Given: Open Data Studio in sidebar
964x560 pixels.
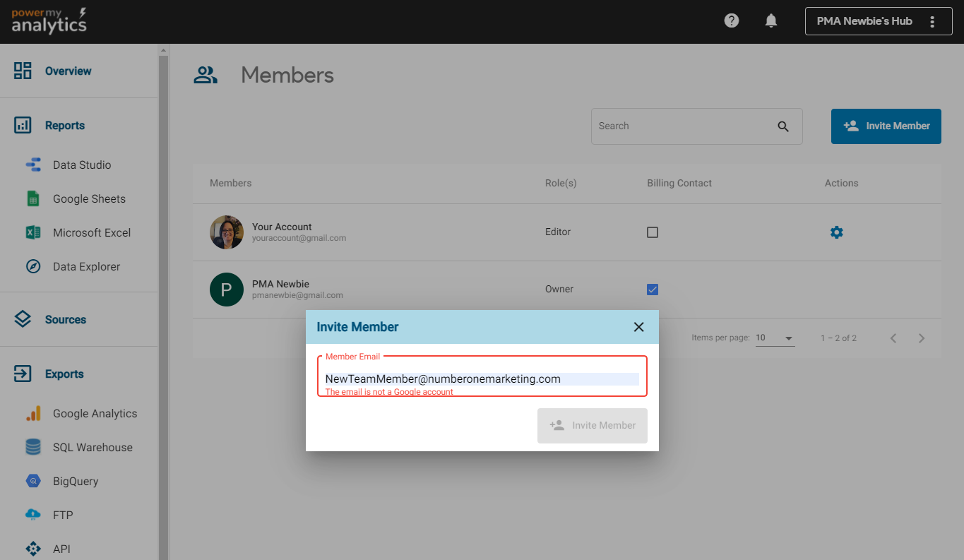Looking at the screenshot, I should tap(81, 165).
